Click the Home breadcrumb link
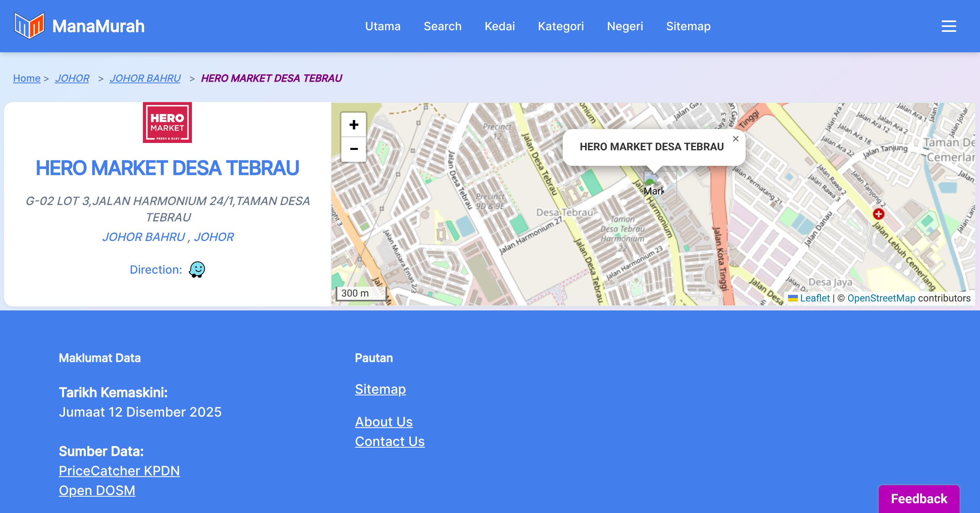Image resolution: width=980 pixels, height=513 pixels. (27, 78)
